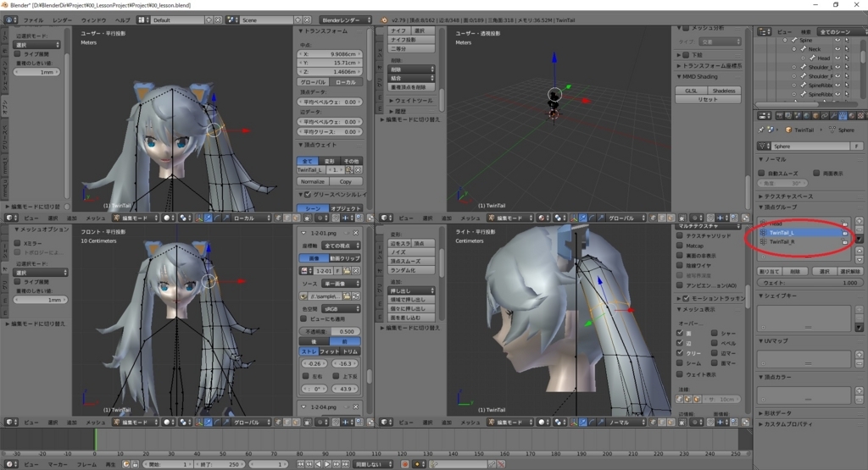Click the outliner editor type icon
Viewport: 868px width, 470px height.
pyautogui.click(x=765, y=32)
